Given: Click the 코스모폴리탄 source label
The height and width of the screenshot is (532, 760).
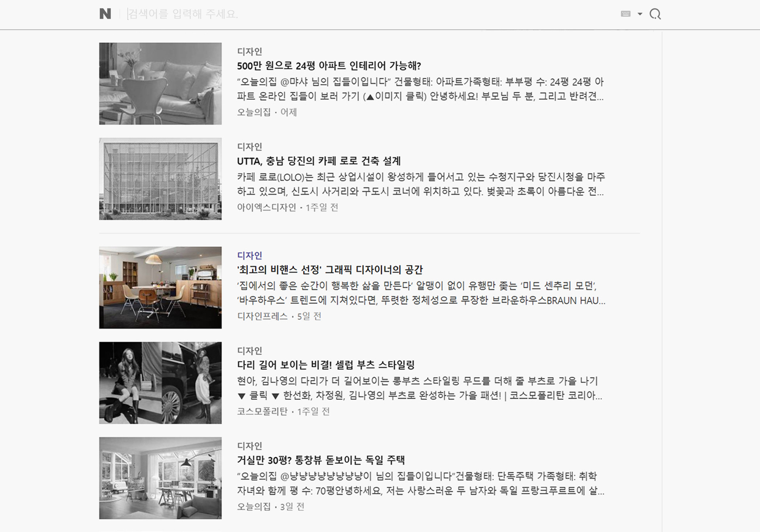Looking at the screenshot, I should (x=262, y=412).
